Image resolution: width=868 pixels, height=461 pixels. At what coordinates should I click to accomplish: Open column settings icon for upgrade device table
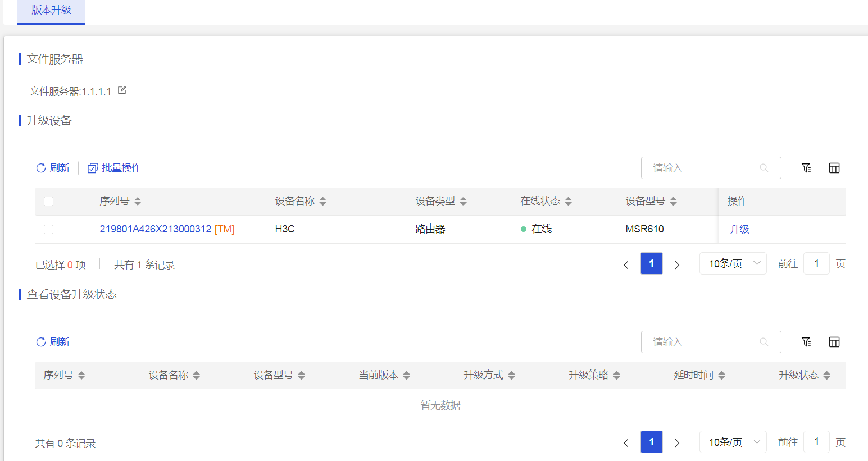pos(834,168)
